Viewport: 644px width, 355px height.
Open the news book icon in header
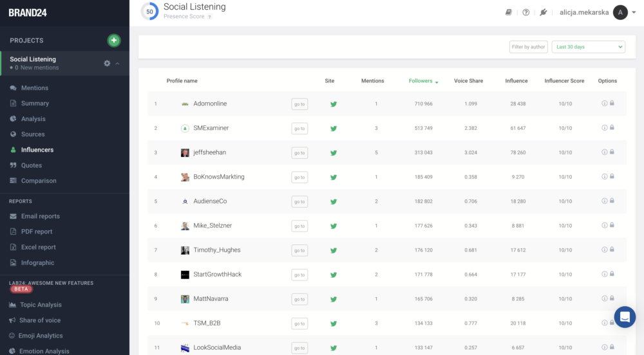click(x=509, y=12)
